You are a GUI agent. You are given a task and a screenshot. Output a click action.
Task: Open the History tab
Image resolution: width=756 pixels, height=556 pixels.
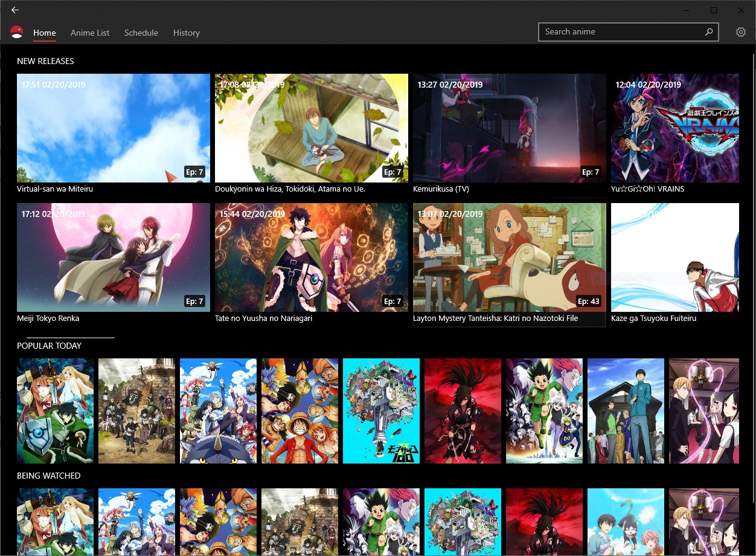click(x=187, y=33)
